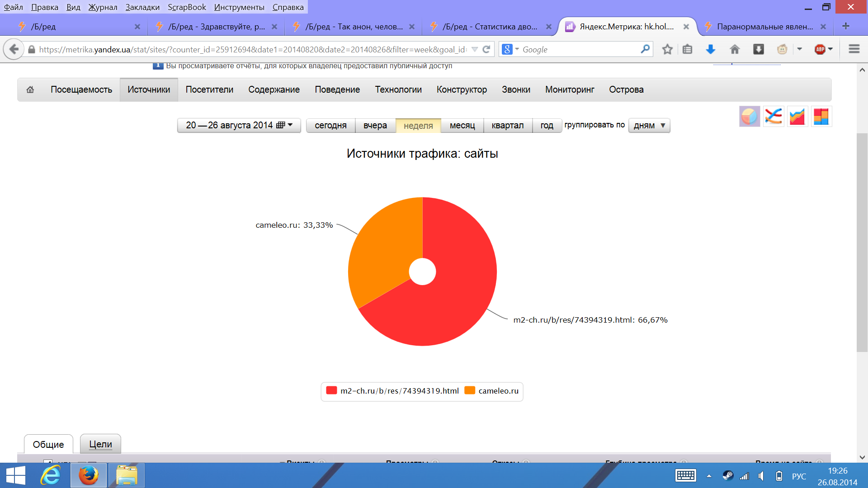Screen dimensions: 868x488
Task: Switch to the 'Цели' tab
Action: pyautogui.click(x=100, y=444)
